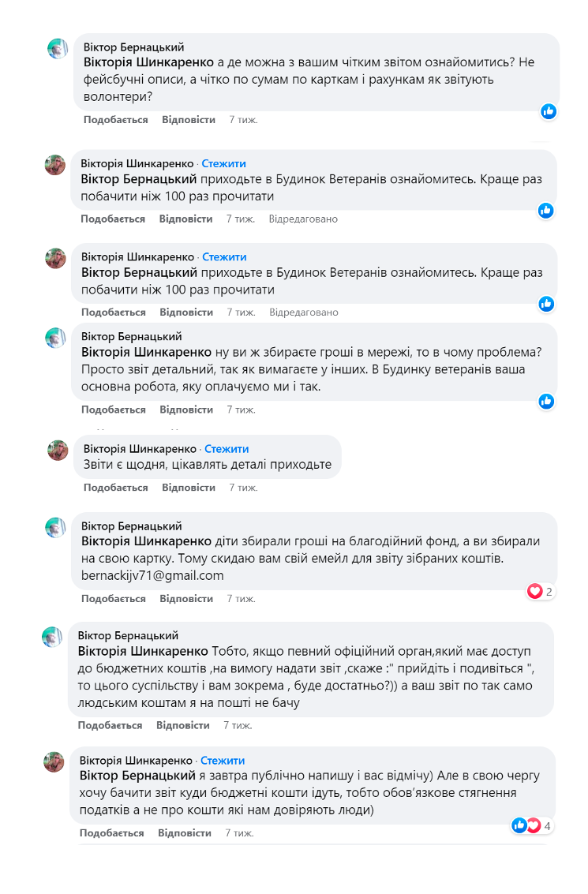Open bernackijv71@gmail.com email link
Viewport: 588px width, 894px height.
click(x=152, y=575)
